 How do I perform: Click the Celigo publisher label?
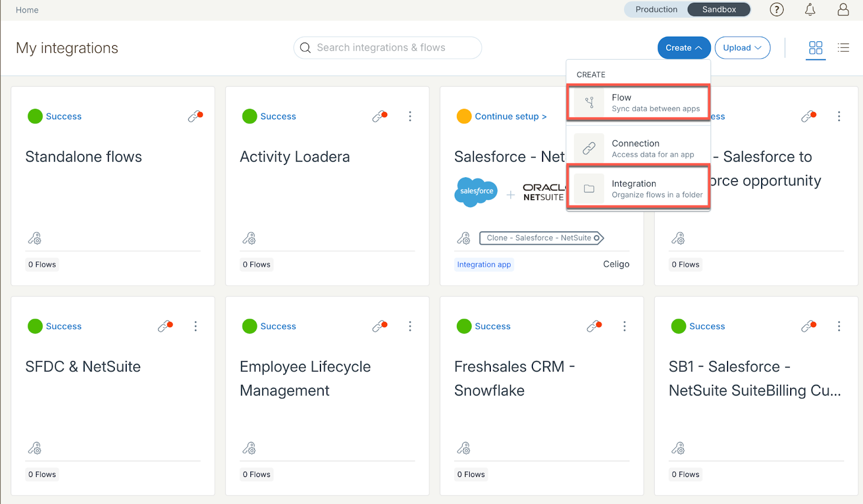click(x=616, y=264)
